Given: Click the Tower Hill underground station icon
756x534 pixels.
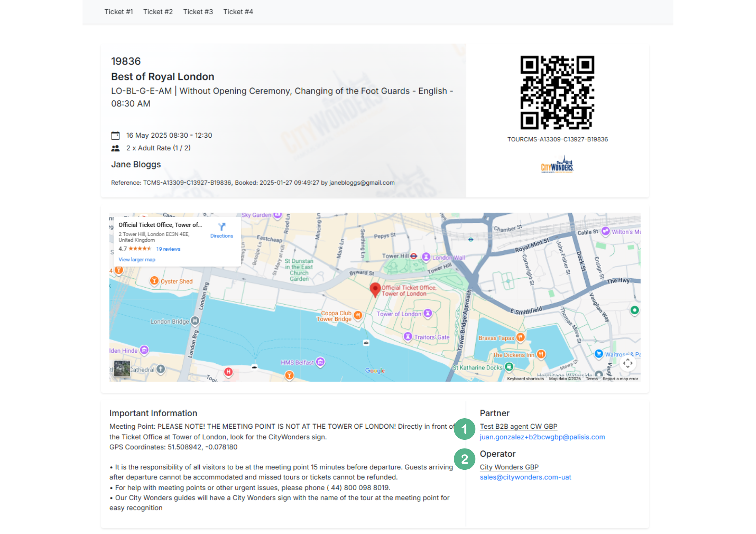Looking at the screenshot, I should tap(414, 256).
